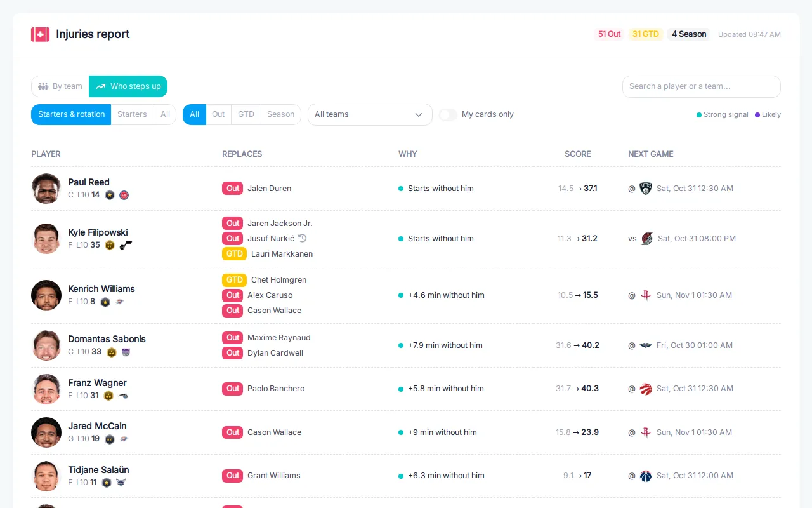The image size is (812, 508).
Task: Click the replaced player name Paolo Banchero
Action: click(x=276, y=389)
